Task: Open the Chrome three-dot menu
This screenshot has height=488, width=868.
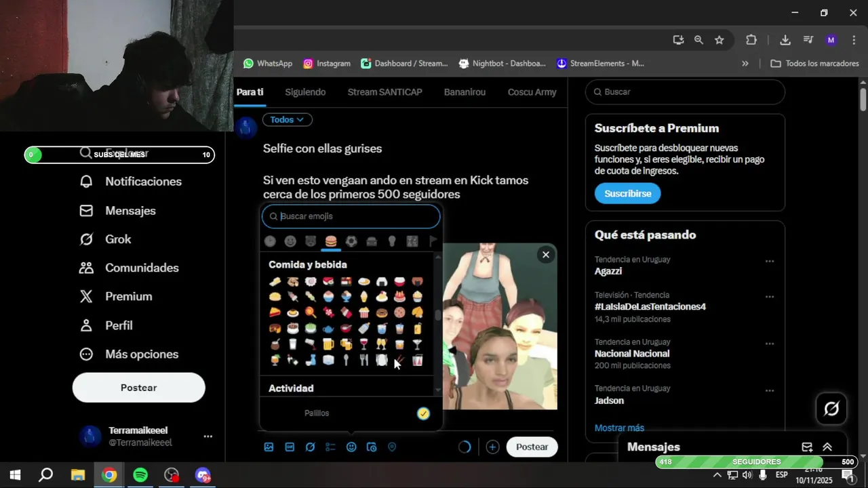Action: coord(854,40)
